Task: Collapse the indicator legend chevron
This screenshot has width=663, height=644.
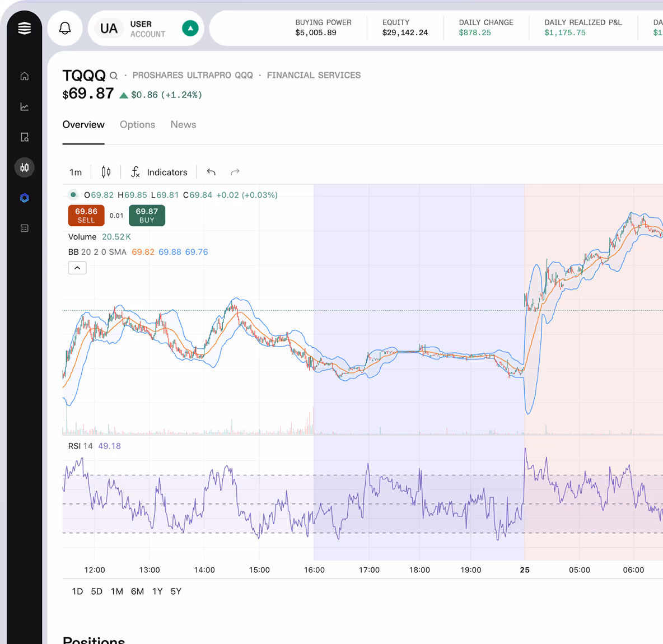Action: pyautogui.click(x=77, y=268)
